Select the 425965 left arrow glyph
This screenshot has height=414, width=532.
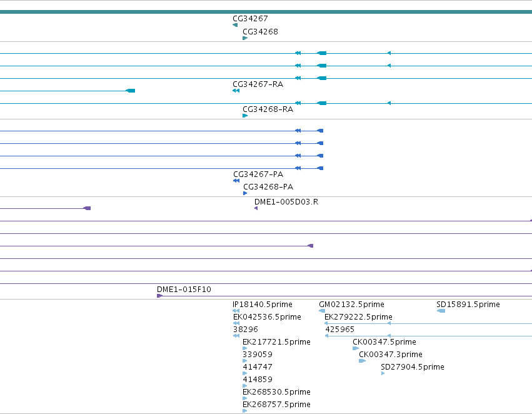(326, 336)
